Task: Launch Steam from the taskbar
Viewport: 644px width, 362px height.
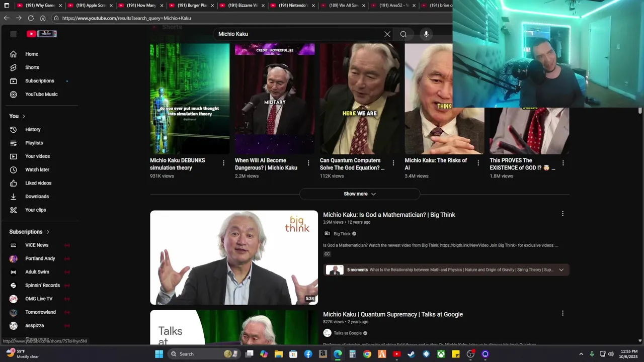Action: [x=412, y=354]
